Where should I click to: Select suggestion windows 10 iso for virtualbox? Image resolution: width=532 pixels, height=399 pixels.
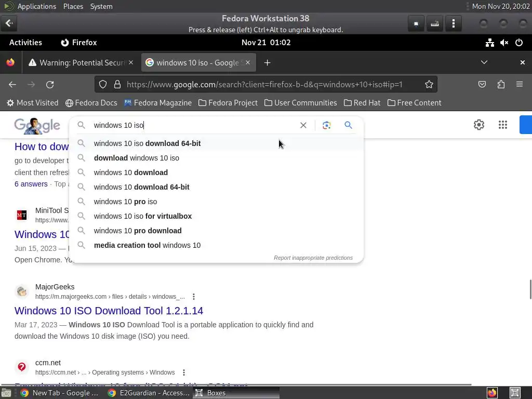[217, 216]
